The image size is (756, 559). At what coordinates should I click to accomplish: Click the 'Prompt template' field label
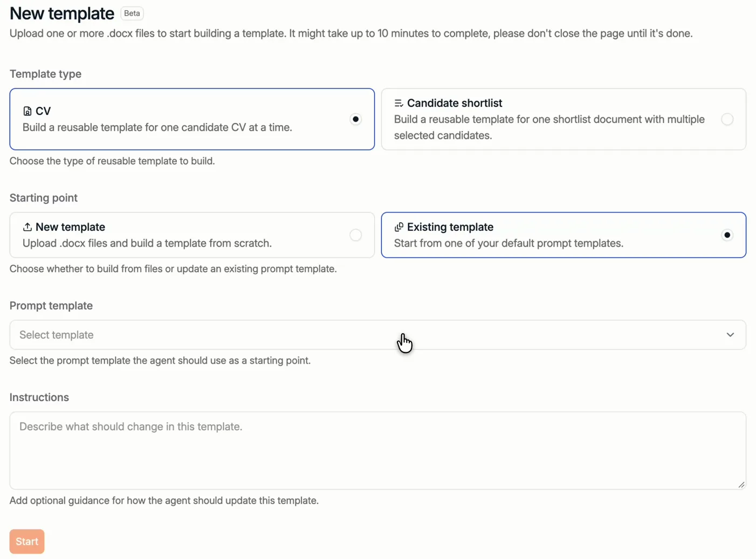51,306
